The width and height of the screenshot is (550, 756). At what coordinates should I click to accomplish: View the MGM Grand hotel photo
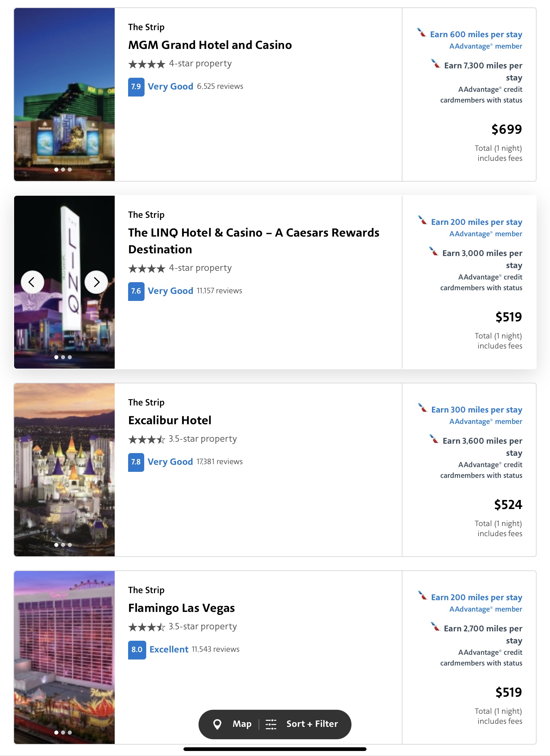coord(64,94)
